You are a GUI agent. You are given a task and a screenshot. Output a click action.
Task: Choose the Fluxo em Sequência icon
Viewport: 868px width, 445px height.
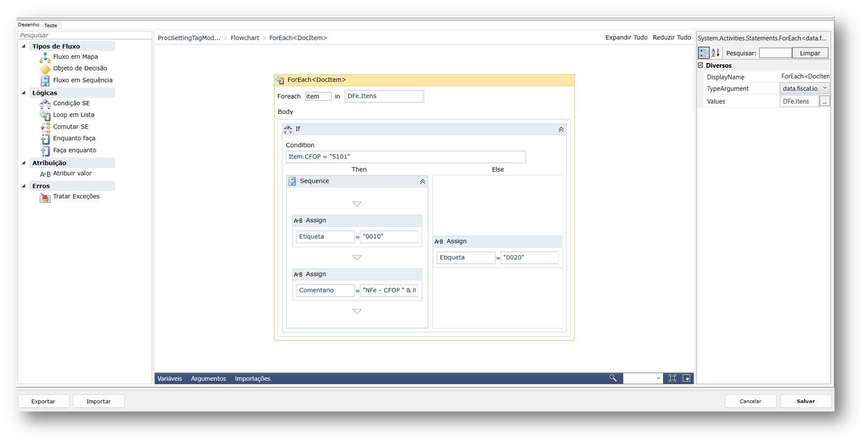[x=45, y=80]
